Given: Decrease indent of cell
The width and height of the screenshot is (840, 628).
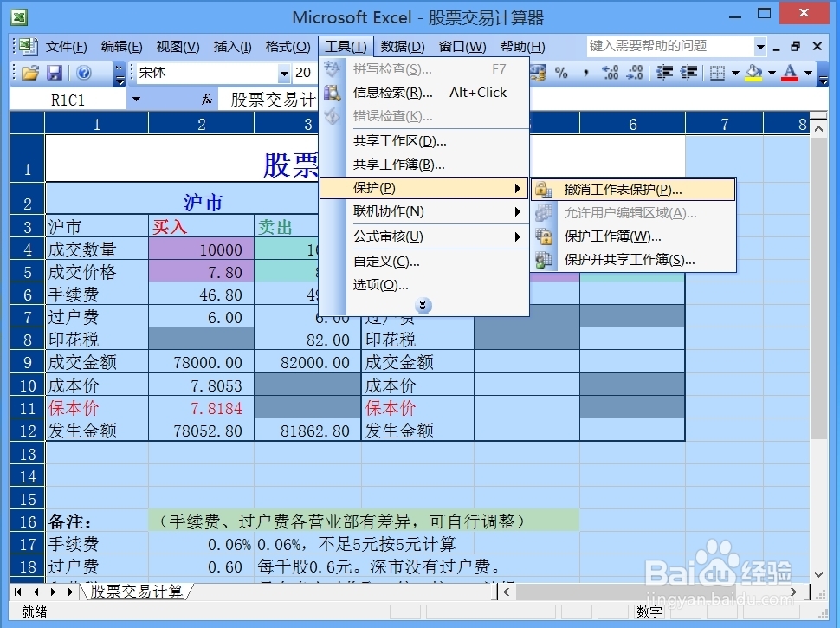Looking at the screenshot, I should 665,73.
